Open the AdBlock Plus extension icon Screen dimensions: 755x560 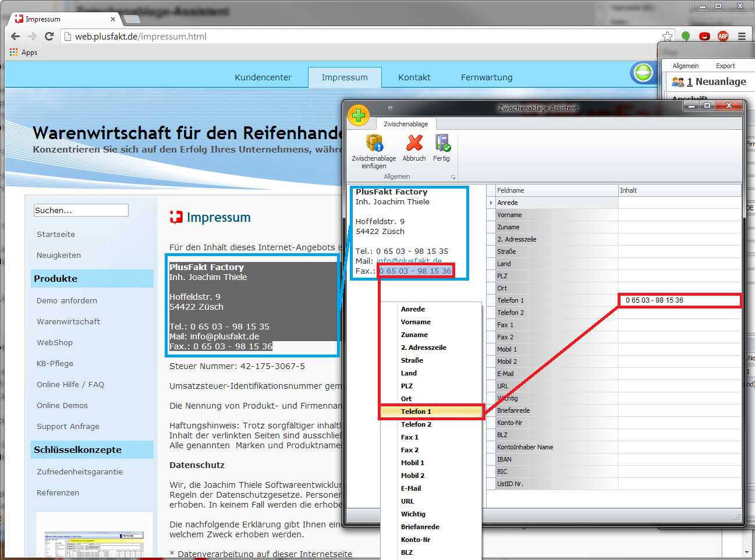[x=723, y=36]
